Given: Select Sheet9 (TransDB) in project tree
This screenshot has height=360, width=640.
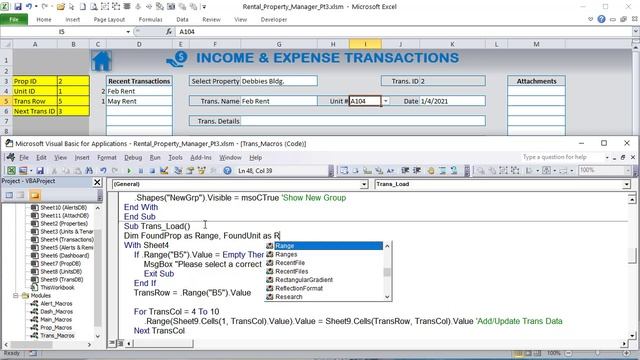Looking at the screenshot, I should (x=61, y=280).
